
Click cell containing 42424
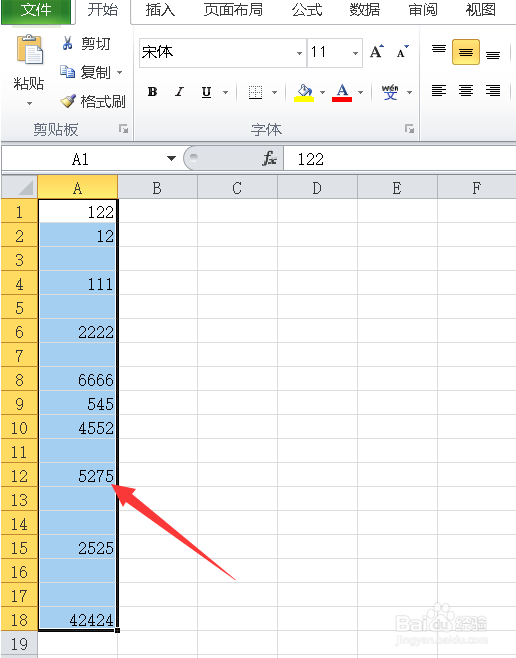[78, 619]
